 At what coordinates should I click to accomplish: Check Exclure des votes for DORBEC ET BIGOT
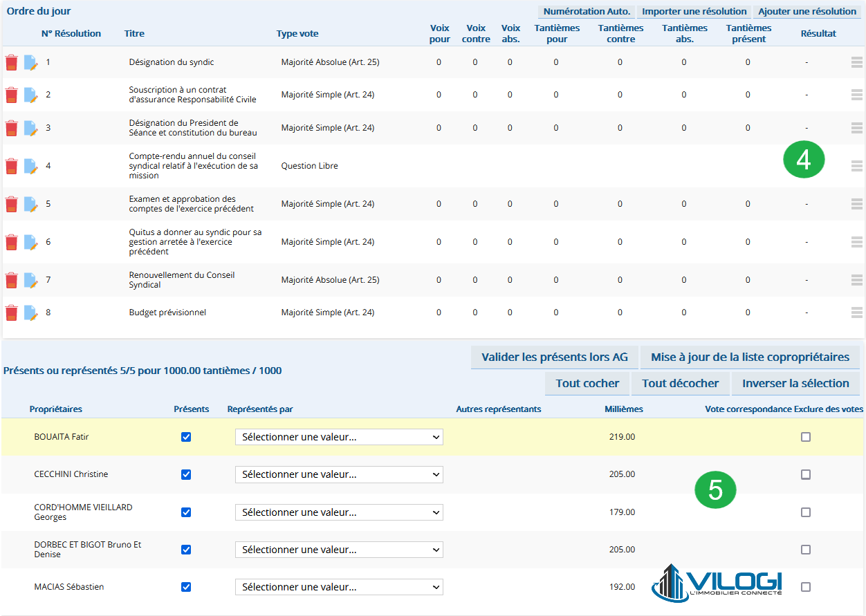coord(806,550)
